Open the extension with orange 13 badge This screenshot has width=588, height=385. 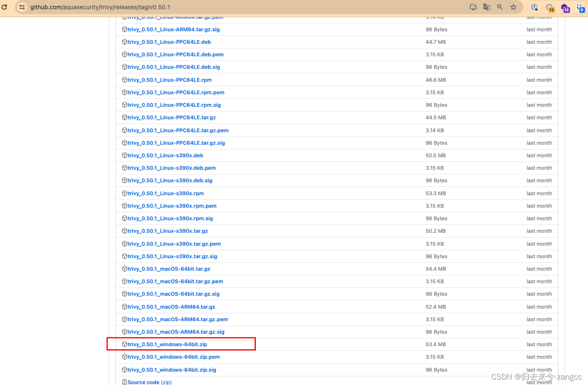(550, 8)
